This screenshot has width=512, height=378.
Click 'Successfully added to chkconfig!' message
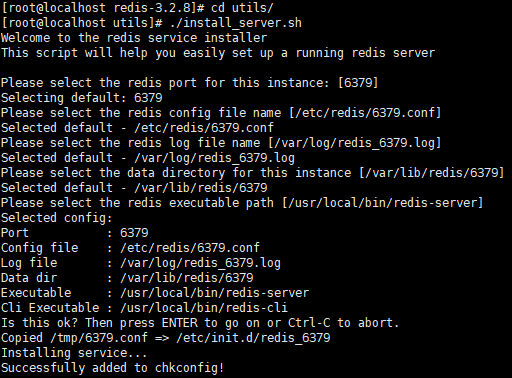[x=112, y=368]
